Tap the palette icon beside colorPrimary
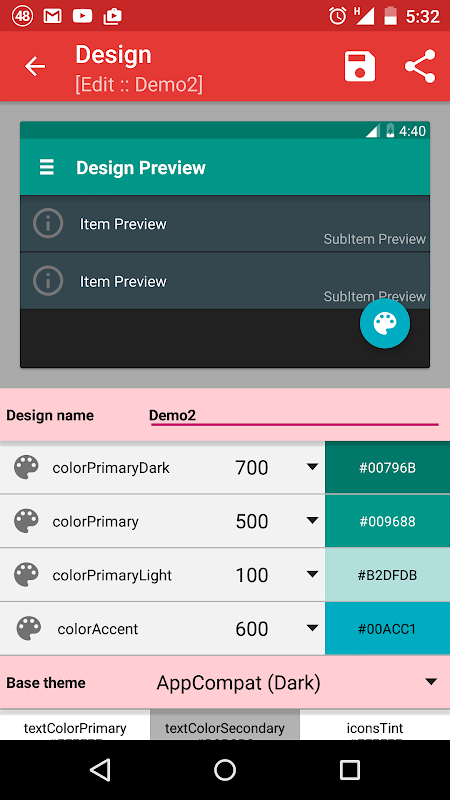The width and height of the screenshot is (450, 800). (26, 521)
